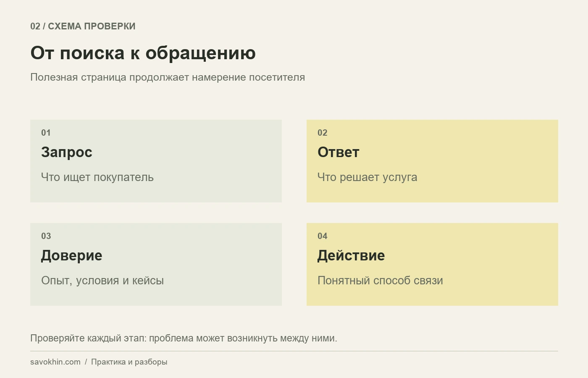The height and width of the screenshot is (378, 588).
Task: Click the number 03 in the Доверие card
Action: click(46, 236)
